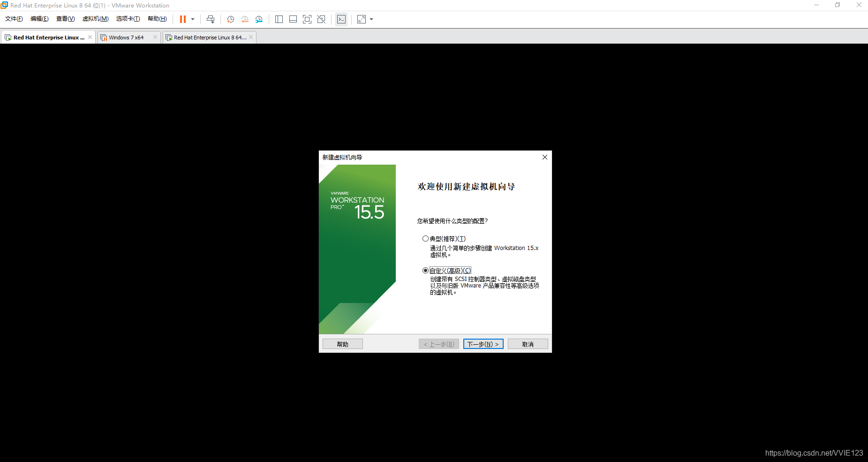
Task: Open the 查看(V) menu
Action: point(66,19)
